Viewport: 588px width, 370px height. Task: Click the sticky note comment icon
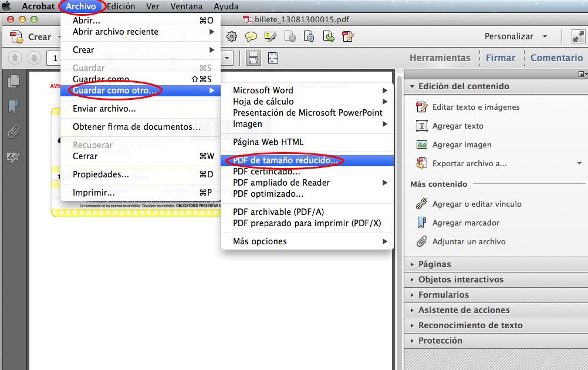click(x=251, y=36)
